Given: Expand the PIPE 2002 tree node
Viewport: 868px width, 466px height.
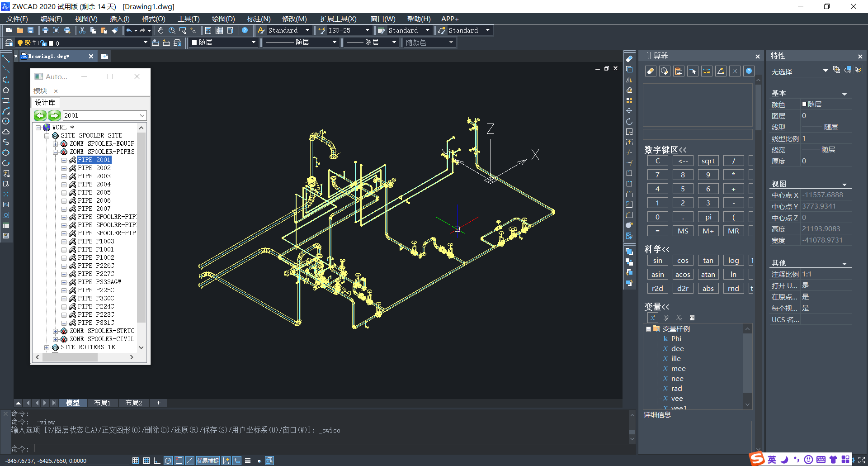Looking at the screenshot, I should click(x=64, y=168).
